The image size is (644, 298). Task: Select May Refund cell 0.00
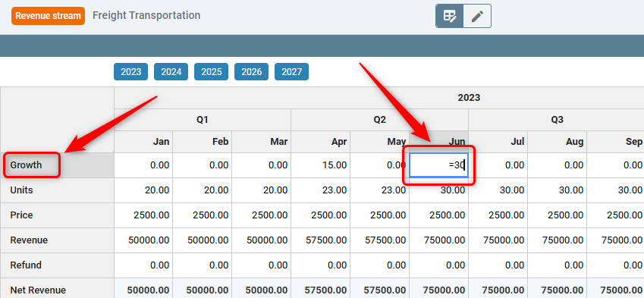pyautogui.click(x=380, y=265)
